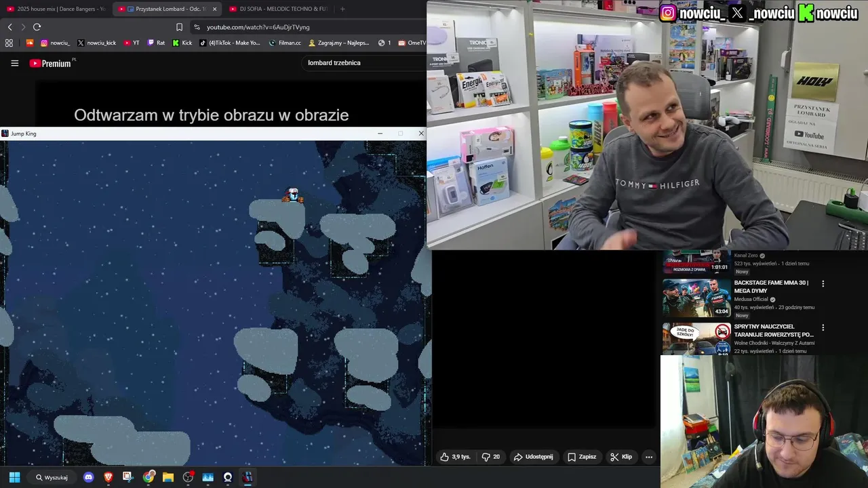Open the OmeTV bookmark
Image resolution: width=868 pixels, height=488 pixels.
click(412, 43)
